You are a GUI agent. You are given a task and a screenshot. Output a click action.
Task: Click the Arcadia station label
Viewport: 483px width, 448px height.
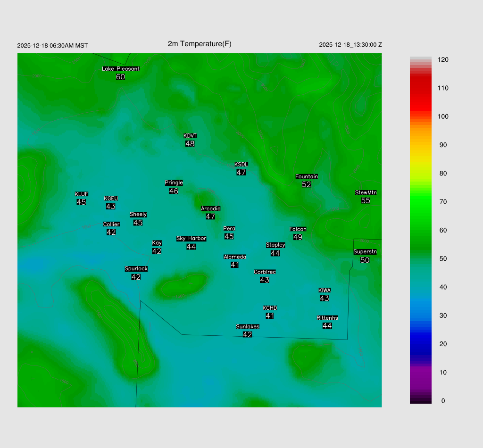point(210,208)
